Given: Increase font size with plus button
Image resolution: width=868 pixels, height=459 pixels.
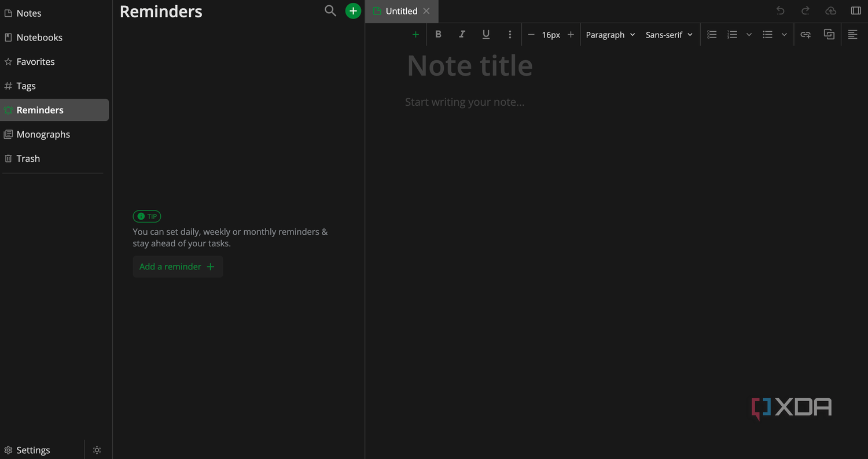Looking at the screenshot, I should pos(571,35).
